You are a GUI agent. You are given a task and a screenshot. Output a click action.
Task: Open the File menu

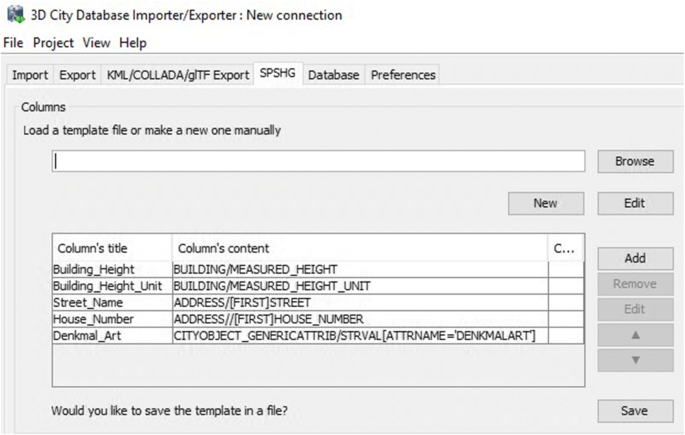coord(13,43)
